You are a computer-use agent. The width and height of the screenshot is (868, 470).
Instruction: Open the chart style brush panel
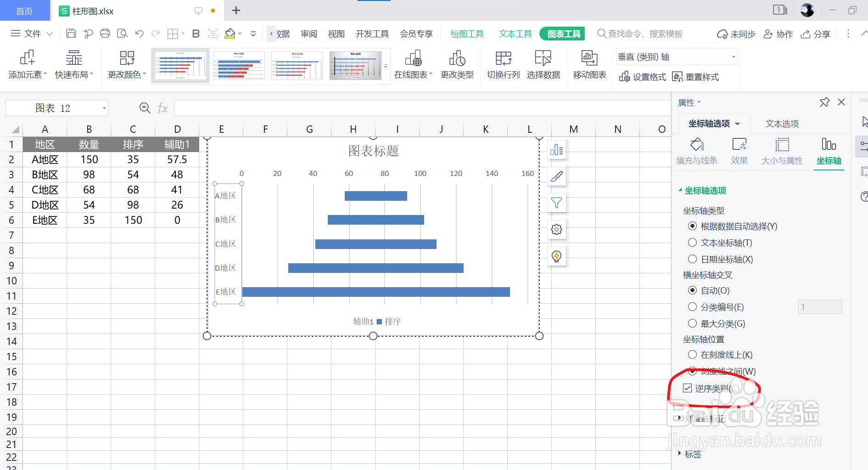556,176
